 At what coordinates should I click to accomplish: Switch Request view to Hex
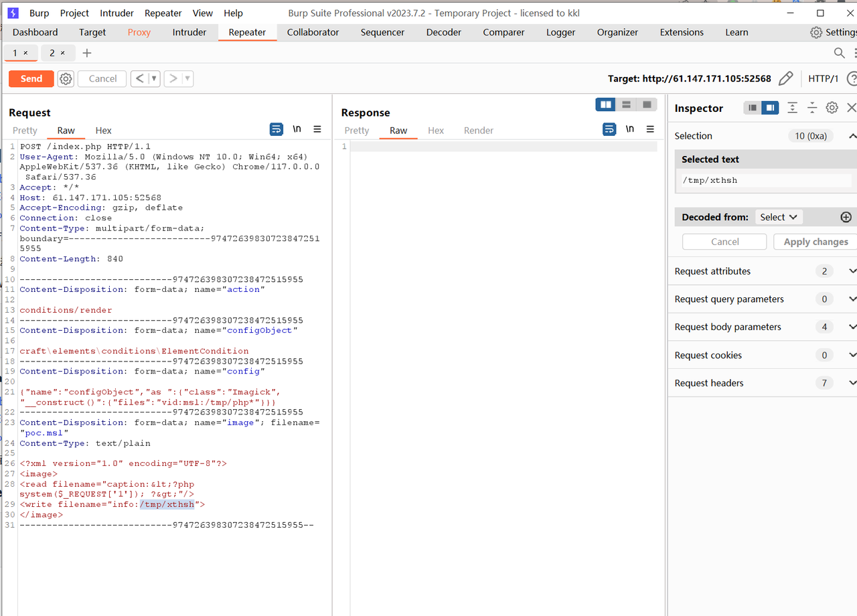(x=103, y=131)
